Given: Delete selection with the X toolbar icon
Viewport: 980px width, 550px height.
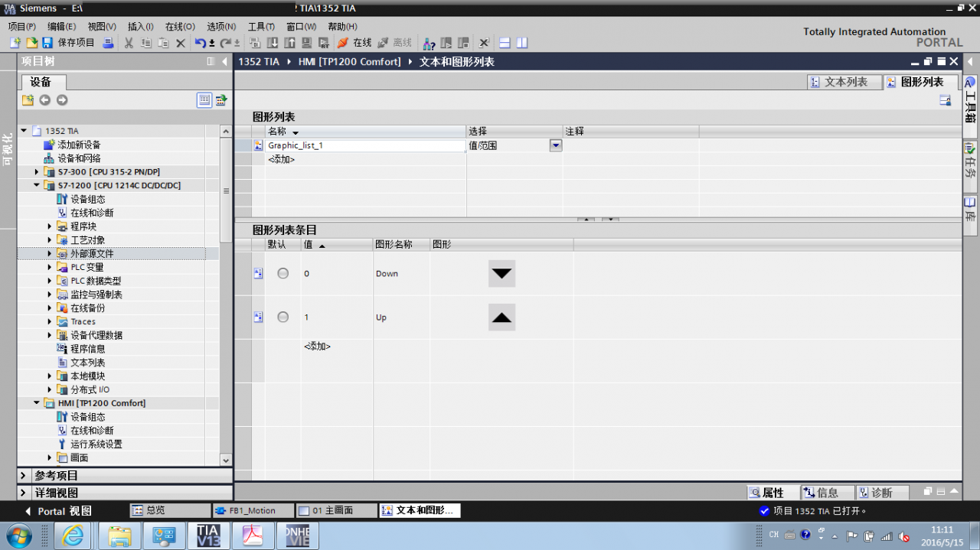Looking at the screenshot, I should (181, 43).
